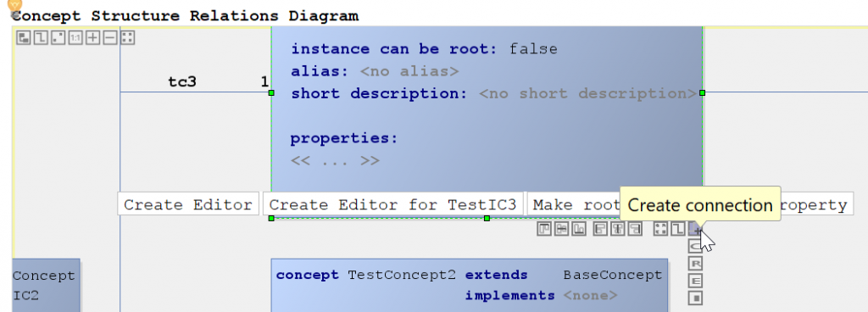This screenshot has height=312, width=868.
Task: Zoom in with the plus icon
Action: (93, 37)
